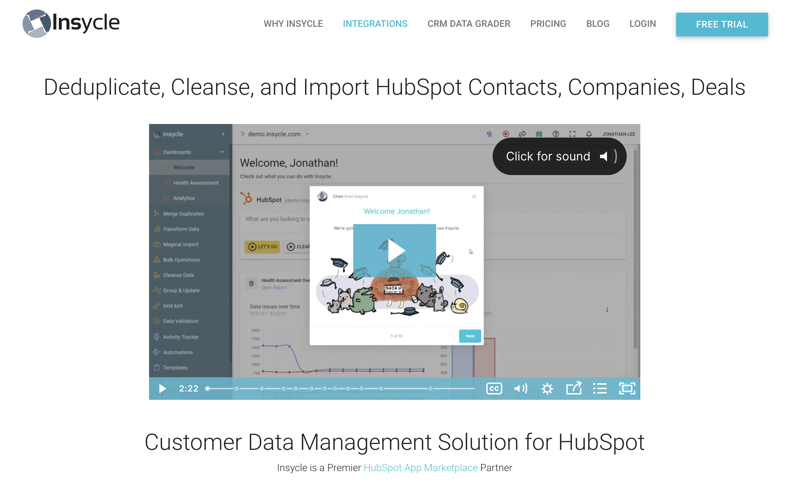This screenshot has height=486, width=800.
Task: Click 'Customer Data Management Solution for HubSpot' heading
Action: (x=394, y=442)
